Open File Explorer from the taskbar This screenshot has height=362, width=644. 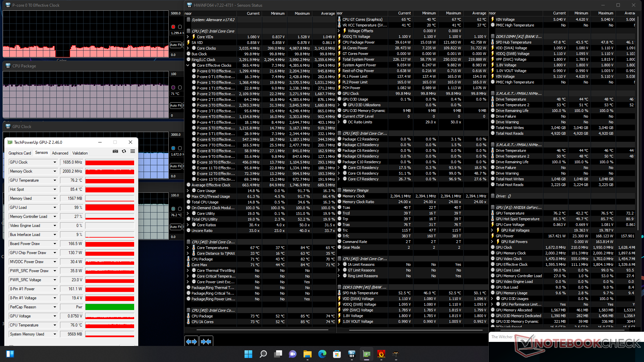pyautogui.click(x=308, y=354)
